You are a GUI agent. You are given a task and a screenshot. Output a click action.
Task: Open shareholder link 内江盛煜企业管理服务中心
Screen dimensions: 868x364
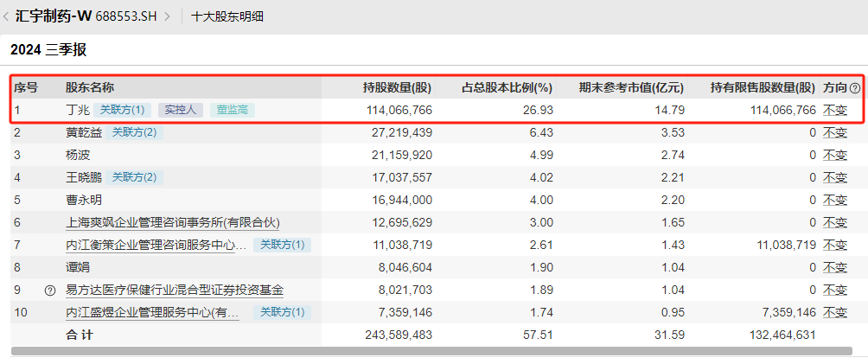[152, 313]
